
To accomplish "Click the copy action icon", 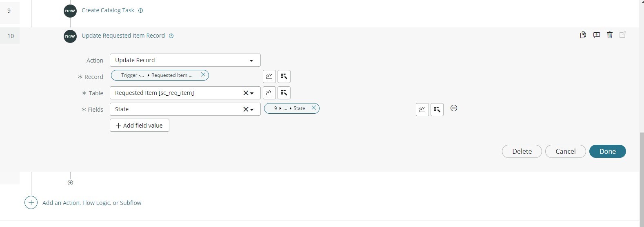I will point(583,35).
